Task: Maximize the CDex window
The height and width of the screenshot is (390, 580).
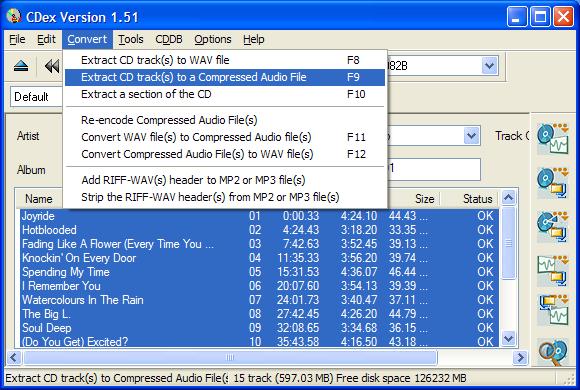Action: 540,17
